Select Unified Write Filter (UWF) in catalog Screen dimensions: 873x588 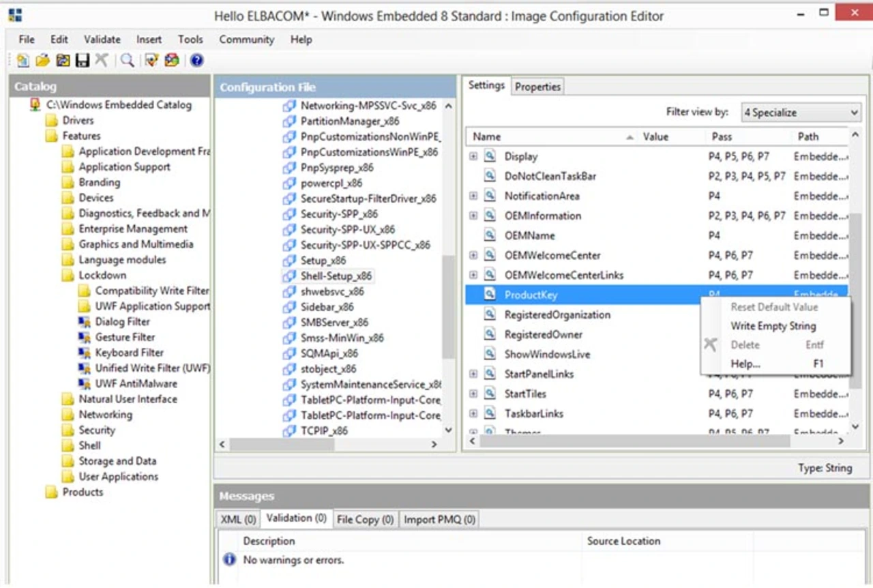tap(152, 368)
